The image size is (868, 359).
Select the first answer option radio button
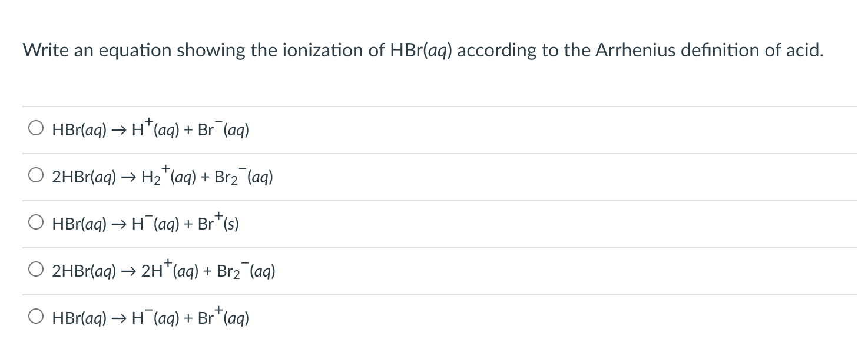tap(36, 127)
